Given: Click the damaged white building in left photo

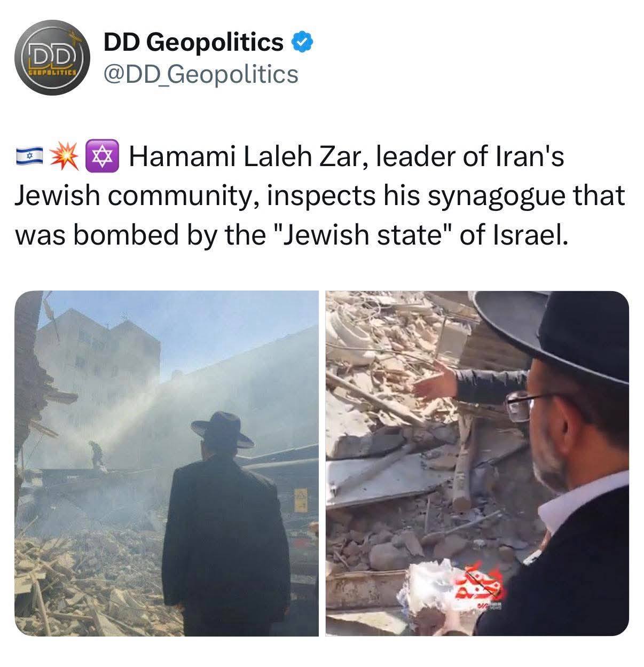Looking at the screenshot, I should pos(99,363).
